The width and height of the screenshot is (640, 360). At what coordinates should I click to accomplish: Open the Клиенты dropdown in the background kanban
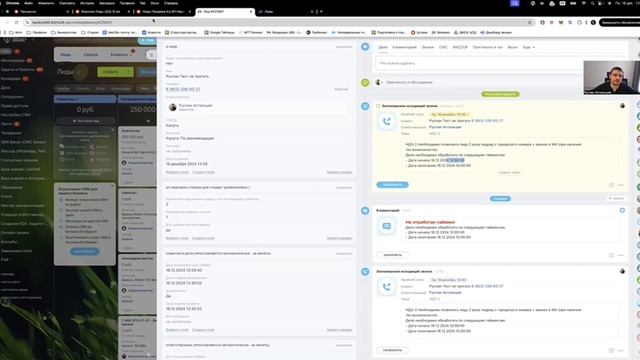pos(121,54)
